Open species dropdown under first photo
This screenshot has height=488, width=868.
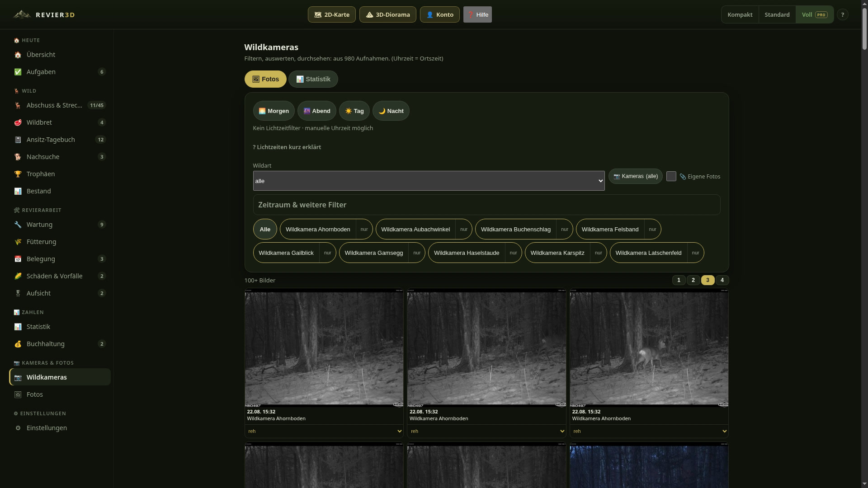pyautogui.click(x=324, y=431)
